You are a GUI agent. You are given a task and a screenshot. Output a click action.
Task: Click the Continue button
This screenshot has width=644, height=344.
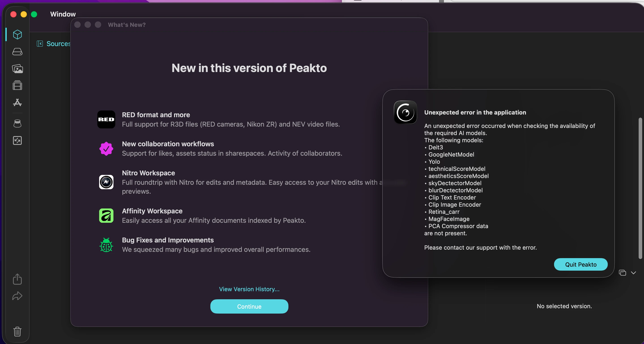249,306
